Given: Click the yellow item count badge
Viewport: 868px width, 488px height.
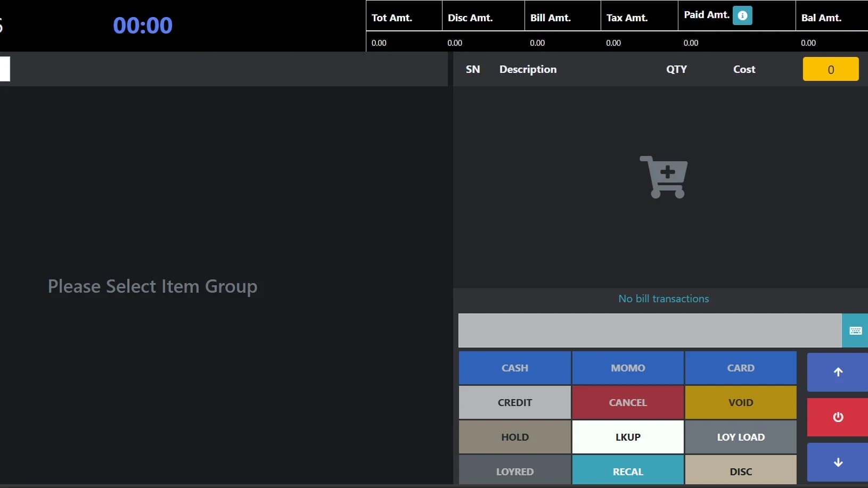Looking at the screenshot, I should coord(830,69).
